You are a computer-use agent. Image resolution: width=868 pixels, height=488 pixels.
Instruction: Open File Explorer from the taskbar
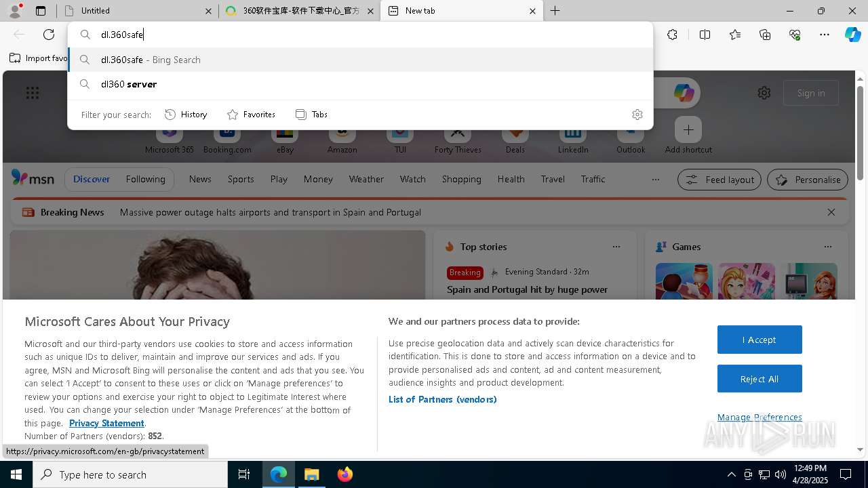[x=312, y=474]
